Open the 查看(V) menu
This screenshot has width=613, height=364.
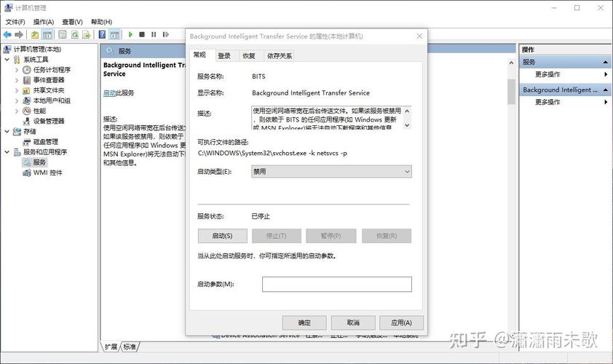pos(72,22)
